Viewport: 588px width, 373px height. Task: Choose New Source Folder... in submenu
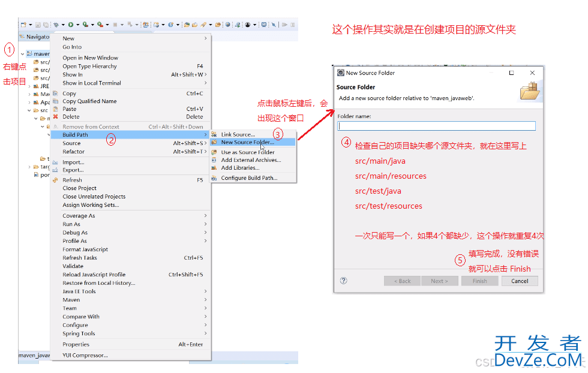coord(253,142)
